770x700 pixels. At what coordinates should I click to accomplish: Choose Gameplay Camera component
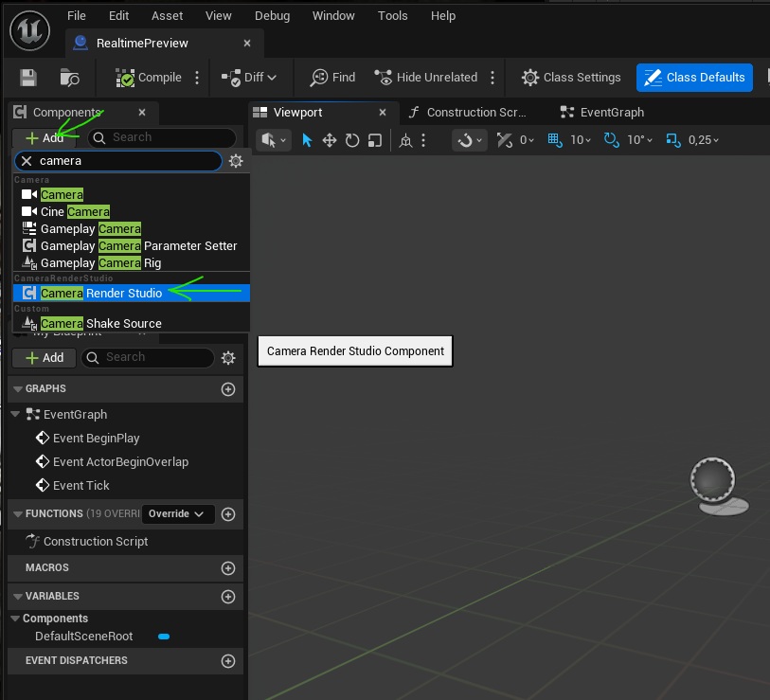click(132, 229)
